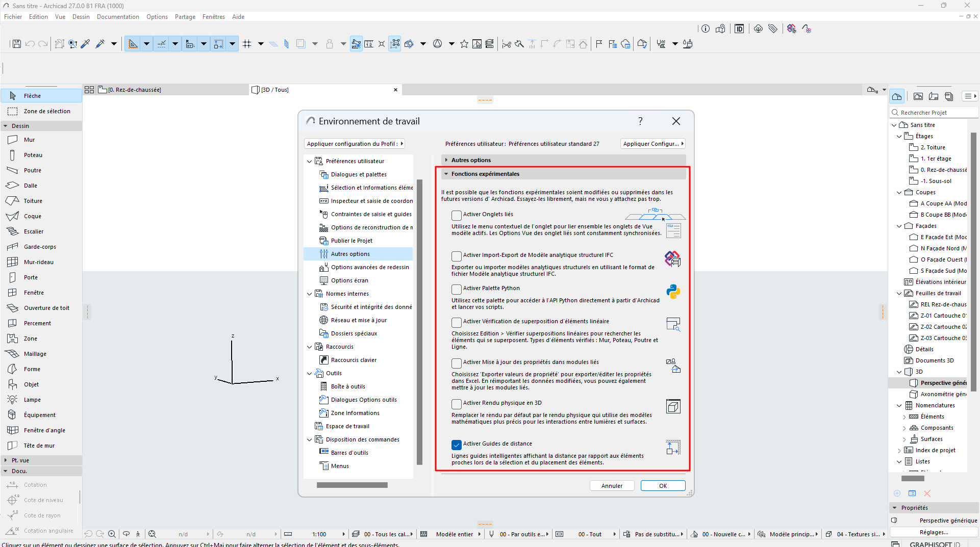Image resolution: width=980 pixels, height=547 pixels.
Task: Disable the Activer Guides de distance checkbox
Action: click(457, 445)
